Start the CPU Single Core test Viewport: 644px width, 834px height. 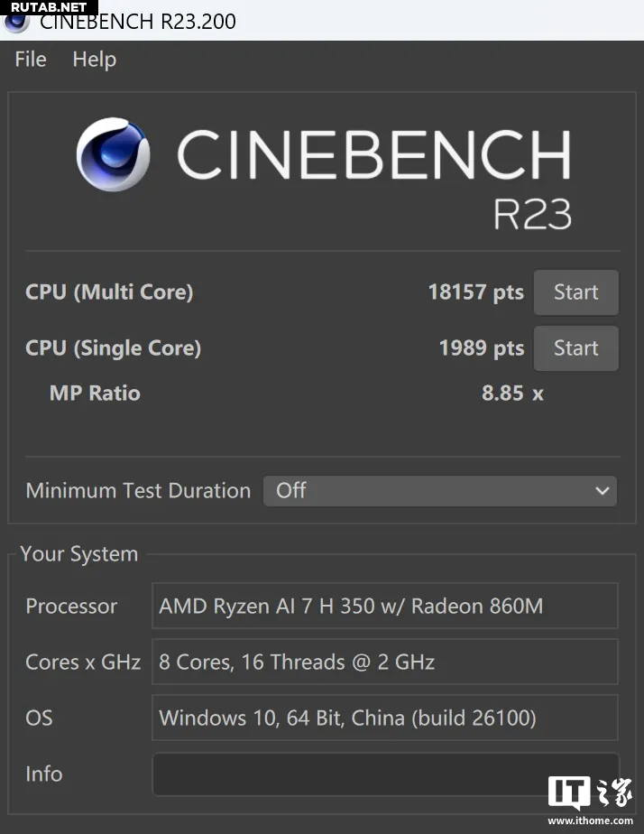coord(576,347)
